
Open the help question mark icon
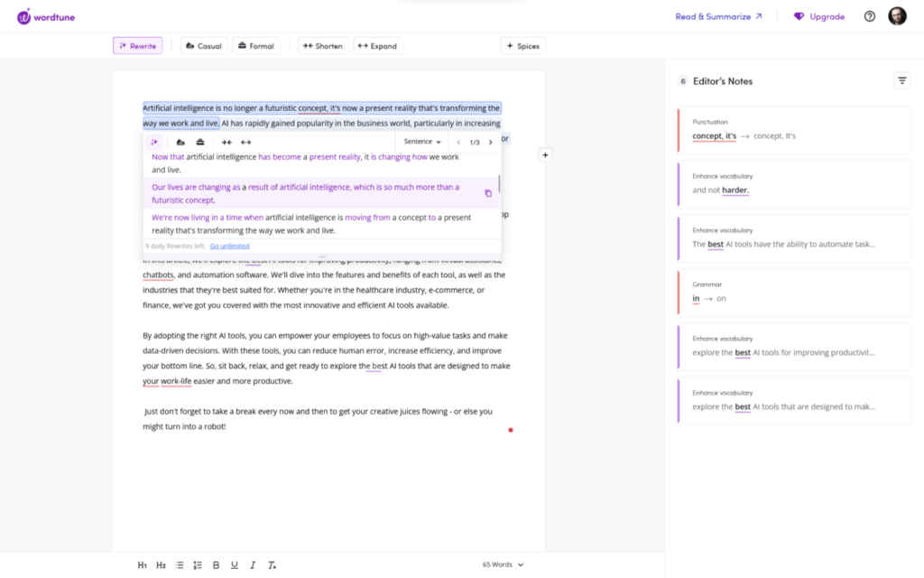pos(869,16)
